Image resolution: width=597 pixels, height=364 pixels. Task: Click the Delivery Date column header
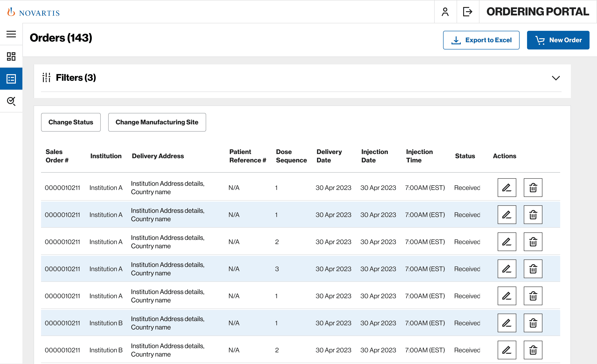[329, 156]
